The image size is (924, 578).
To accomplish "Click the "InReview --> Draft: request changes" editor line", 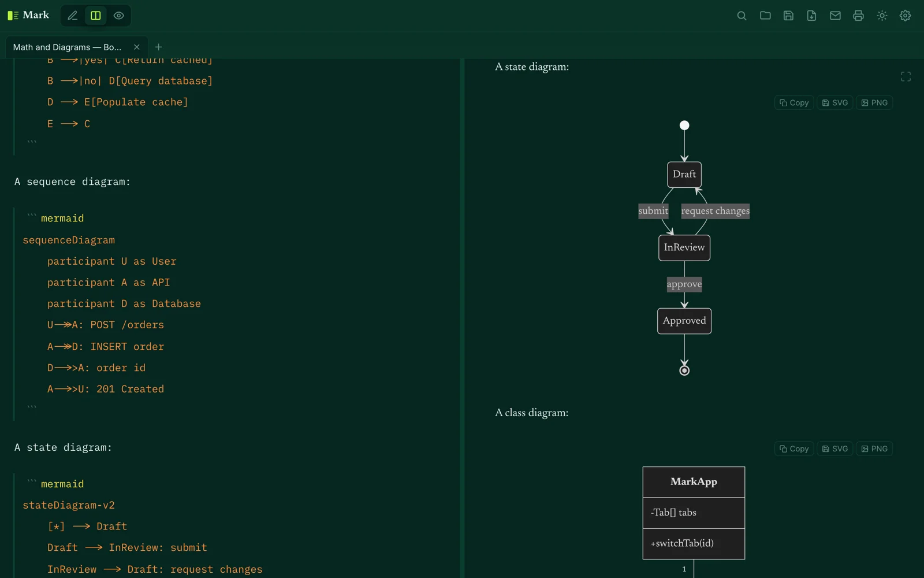I will click(155, 569).
